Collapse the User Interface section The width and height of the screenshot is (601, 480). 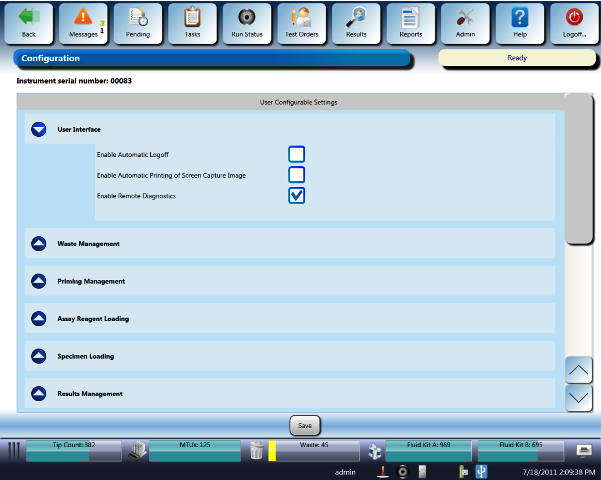39,129
